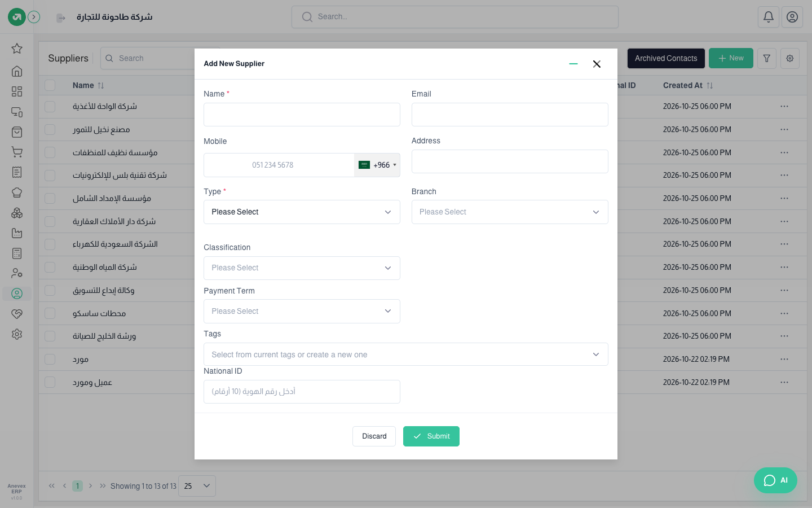The height and width of the screenshot is (508, 812).
Task: Open the +966 country code selector
Action: coord(377,165)
